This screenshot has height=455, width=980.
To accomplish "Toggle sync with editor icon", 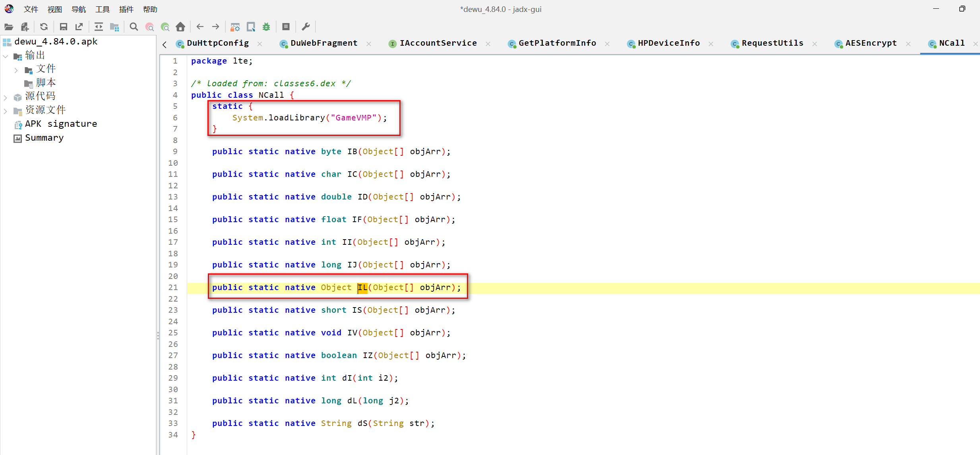I will tap(99, 27).
